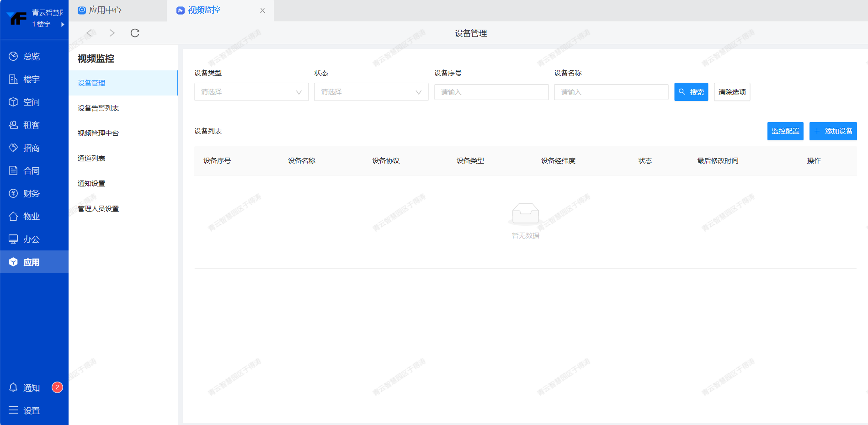
Task: Go forward with the right arrow
Action: 112,33
